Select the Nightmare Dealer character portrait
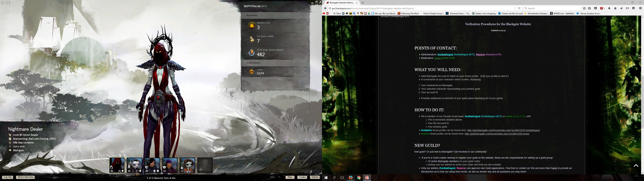 coord(117,165)
